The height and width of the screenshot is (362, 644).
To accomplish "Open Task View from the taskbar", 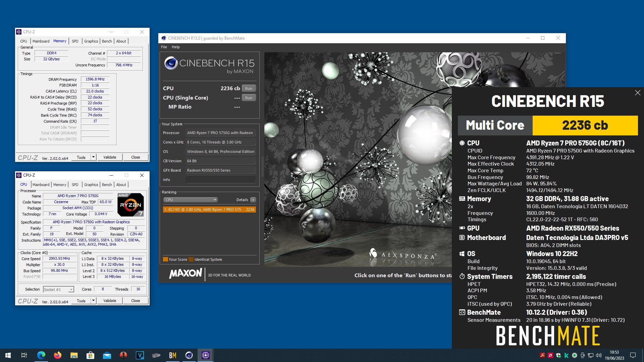I will click(24, 355).
